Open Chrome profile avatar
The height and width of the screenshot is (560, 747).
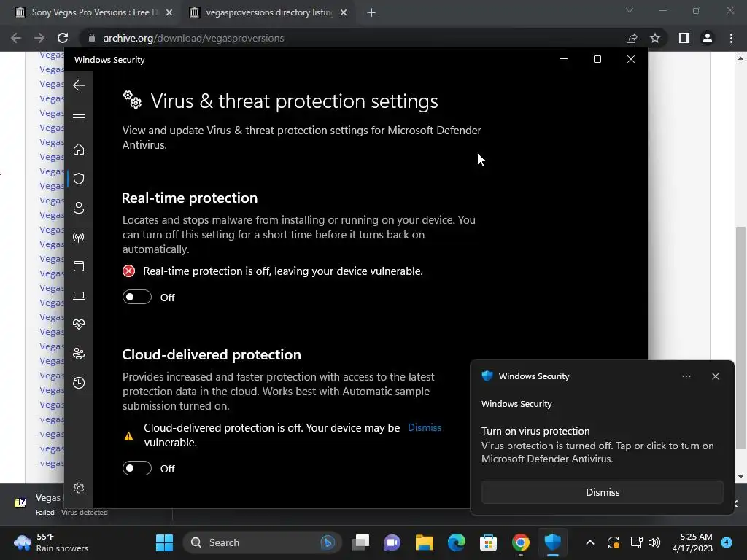tap(708, 38)
